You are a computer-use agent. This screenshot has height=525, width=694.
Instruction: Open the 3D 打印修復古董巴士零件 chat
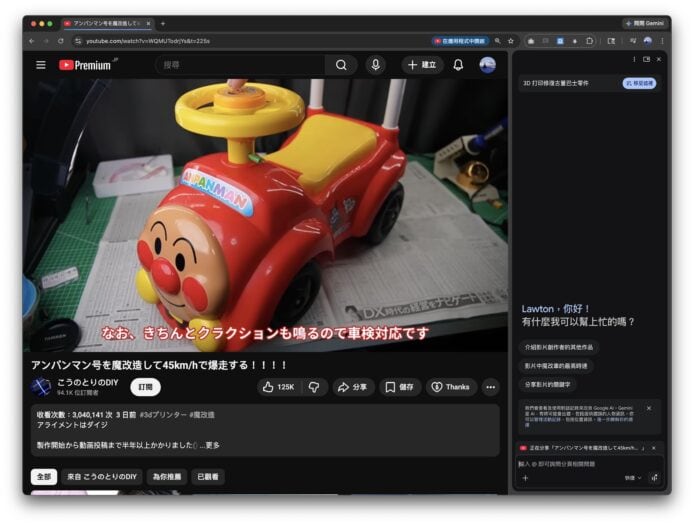click(x=556, y=83)
